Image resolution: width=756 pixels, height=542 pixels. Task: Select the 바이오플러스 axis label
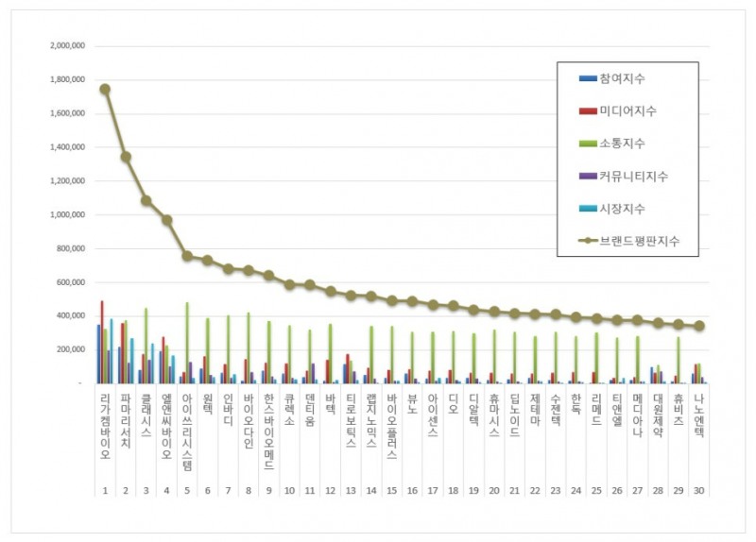point(392,426)
